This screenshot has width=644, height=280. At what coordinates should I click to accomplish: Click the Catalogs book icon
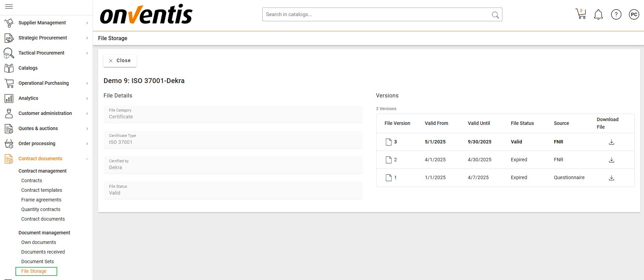9,68
